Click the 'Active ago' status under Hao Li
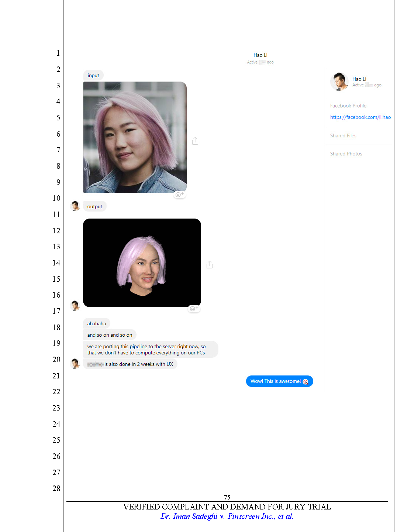The image size is (411, 532). click(x=260, y=62)
